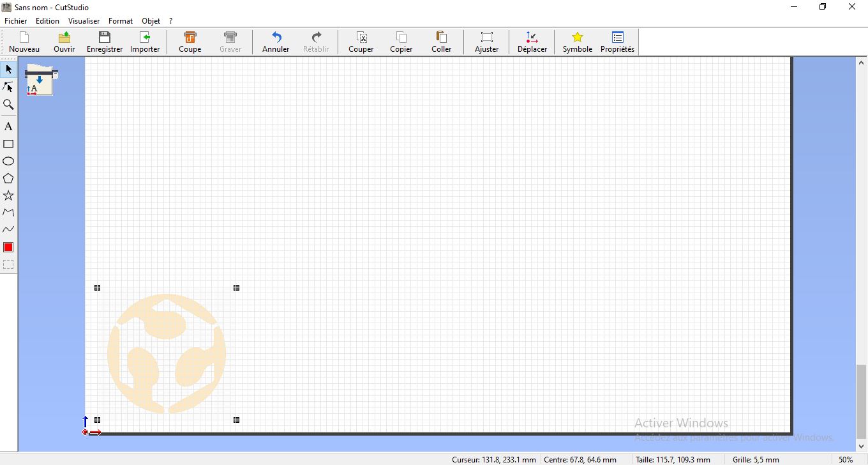
Task: Select the star drawing tool
Action: (8, 195)
